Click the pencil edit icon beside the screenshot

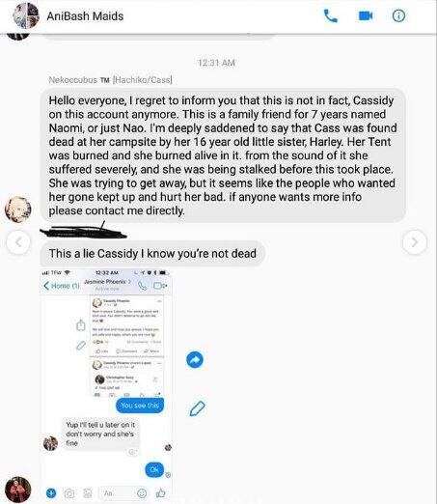(x=197, y=408)
